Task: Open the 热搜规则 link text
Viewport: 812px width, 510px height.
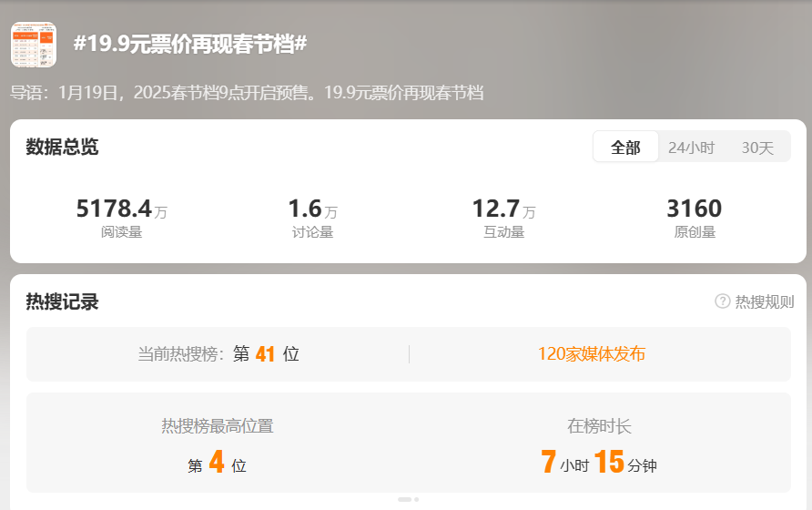Action: (765, 301)
